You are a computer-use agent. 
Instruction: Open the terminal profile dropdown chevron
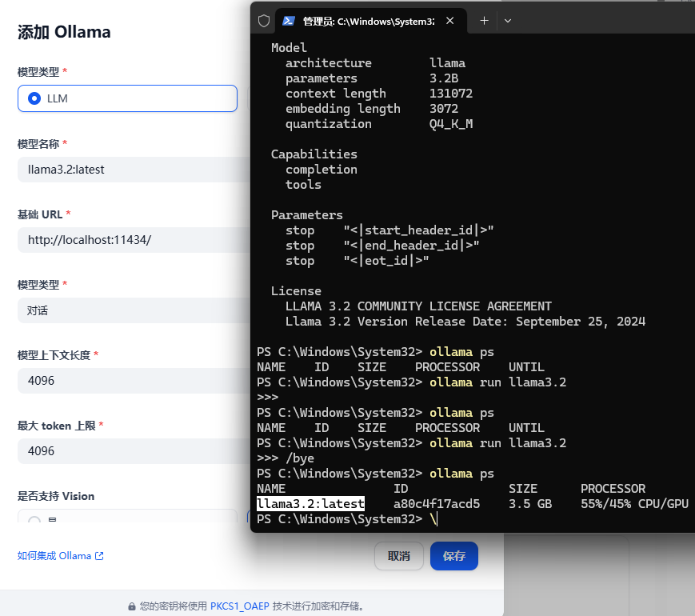click(508, 21)
